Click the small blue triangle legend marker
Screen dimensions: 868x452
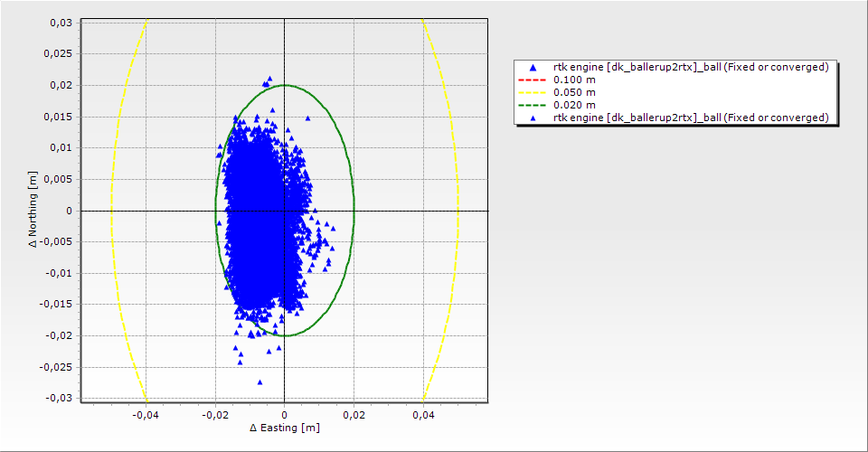tap(533, 118)
